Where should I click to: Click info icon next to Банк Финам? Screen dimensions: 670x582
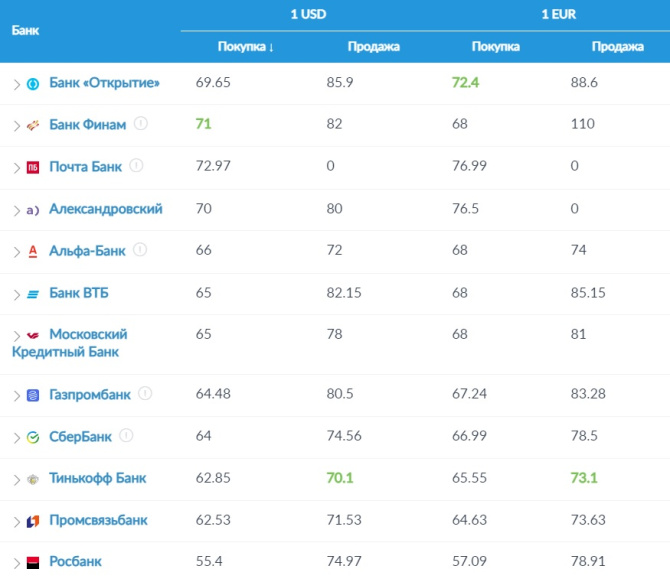141,124
